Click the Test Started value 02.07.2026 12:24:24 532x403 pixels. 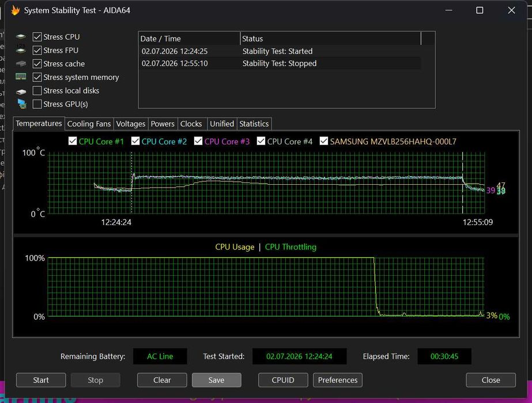(x=299, y=356)
